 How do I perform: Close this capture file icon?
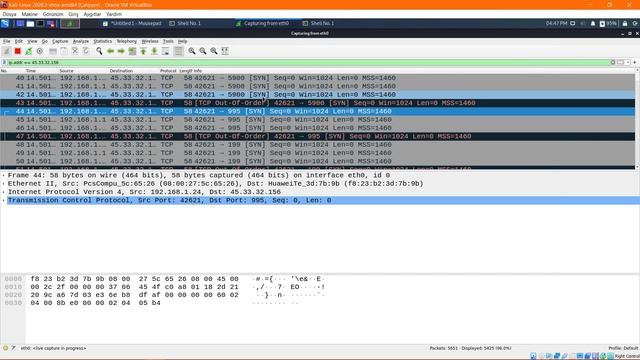coord(75,51)
